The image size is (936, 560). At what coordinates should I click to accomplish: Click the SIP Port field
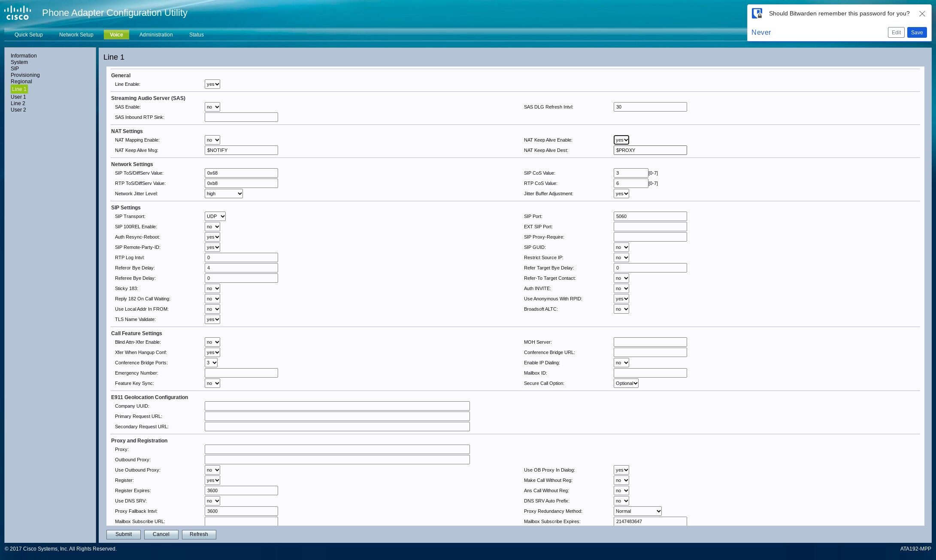click(650, 217)
